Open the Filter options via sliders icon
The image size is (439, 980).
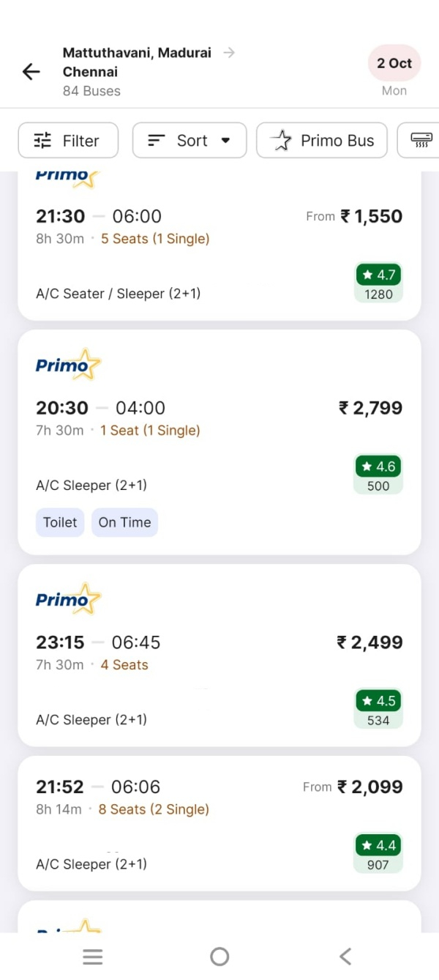pos(42,140)
